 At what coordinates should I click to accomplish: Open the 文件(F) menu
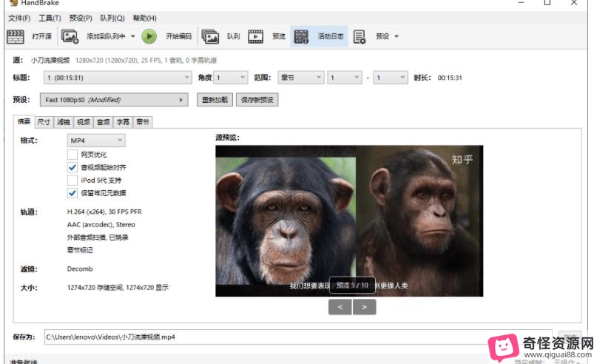click(x=19, y=18)
